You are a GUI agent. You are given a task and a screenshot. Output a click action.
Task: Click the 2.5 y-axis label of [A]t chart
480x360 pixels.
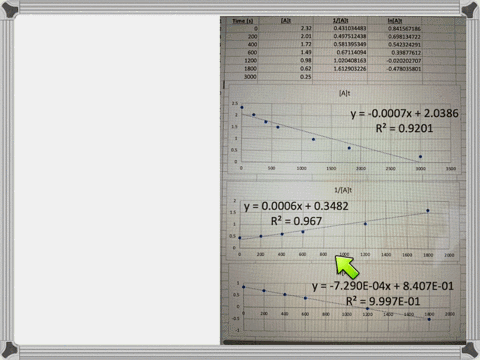tap(235, 104)
